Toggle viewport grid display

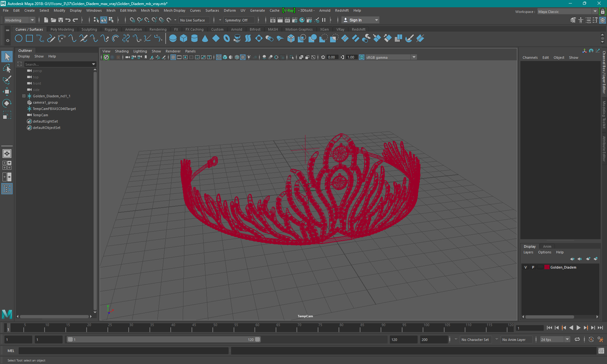point(173,57)
